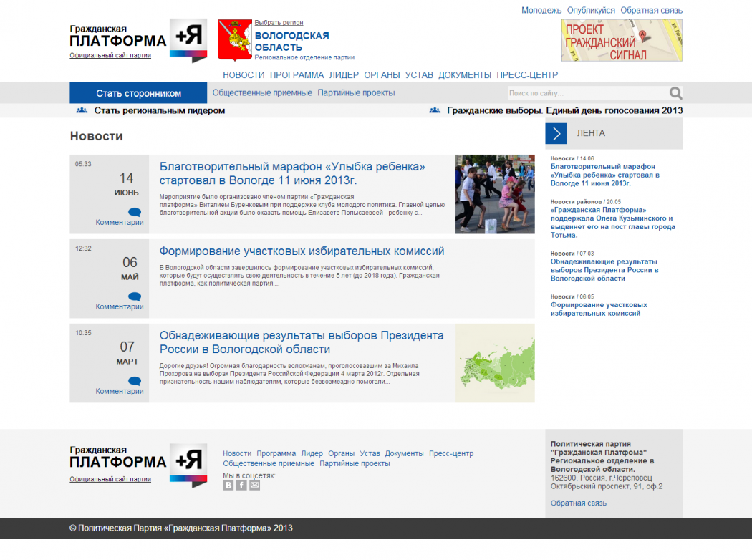Click people icon beside Гражданские выборы
The width and height of the screenshot is (752, 560).
435,110
